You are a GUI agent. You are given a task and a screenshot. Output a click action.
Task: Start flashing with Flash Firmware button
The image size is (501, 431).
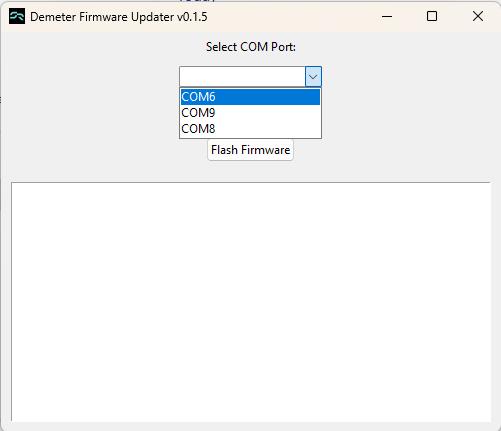(250, 150)
